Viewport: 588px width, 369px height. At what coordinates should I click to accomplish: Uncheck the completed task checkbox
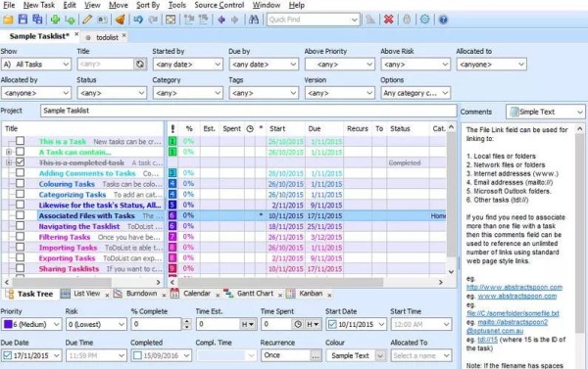pyautogui.click(x=21, y=162)
